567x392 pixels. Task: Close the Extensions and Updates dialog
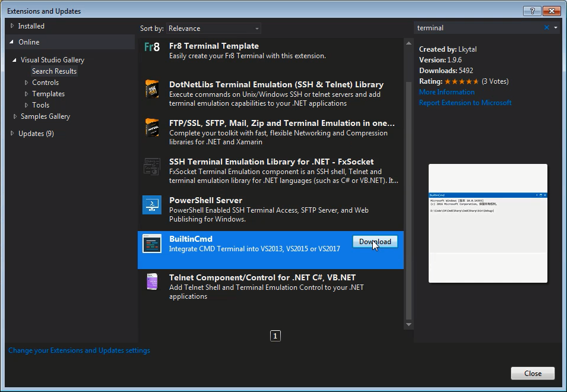coord(533,373)
